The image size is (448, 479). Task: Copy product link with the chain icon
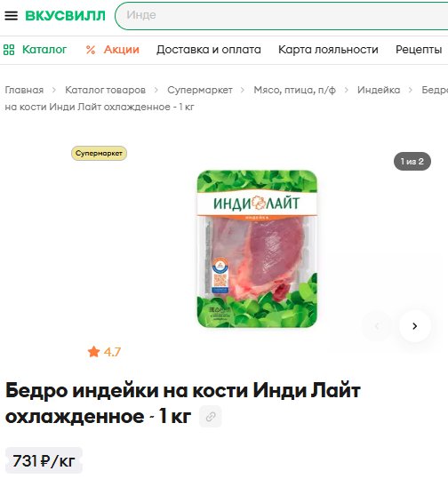coord(211,417)
